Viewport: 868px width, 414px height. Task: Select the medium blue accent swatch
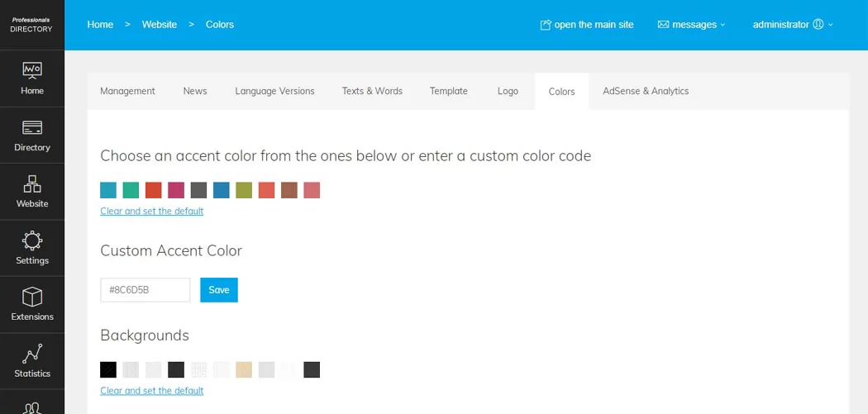tap(222, 190)
